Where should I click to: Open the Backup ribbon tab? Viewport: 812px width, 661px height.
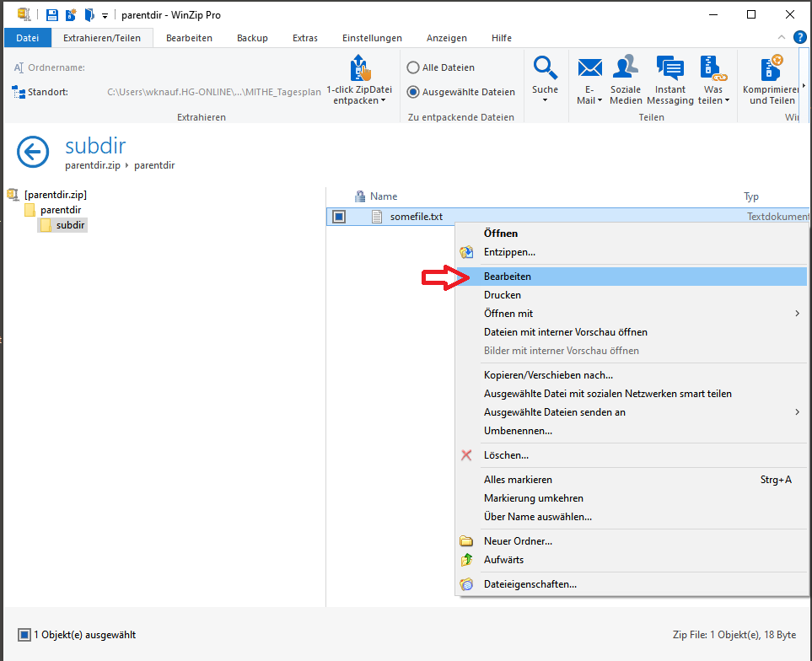click(x=252, y=38)
